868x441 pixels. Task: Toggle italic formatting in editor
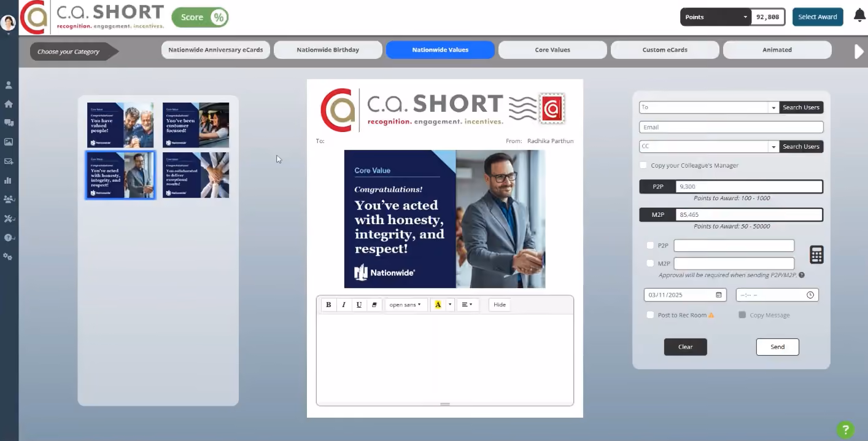click(x=344, y=305)
